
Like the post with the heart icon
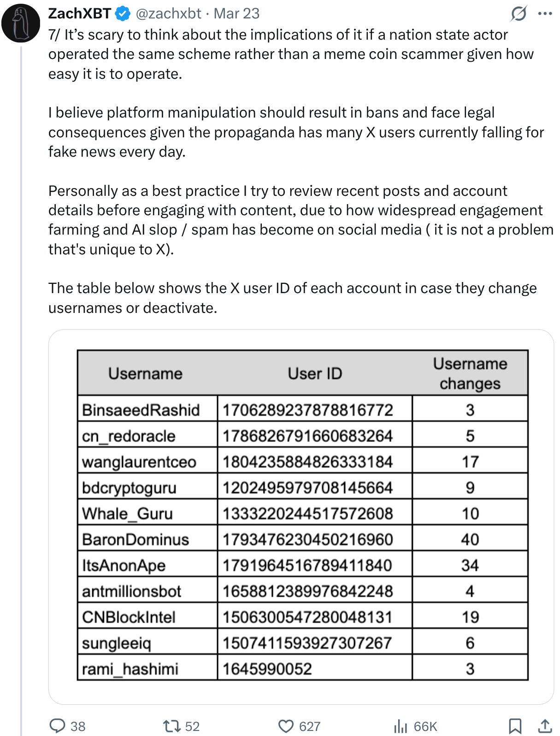click(x=286, y=726)
